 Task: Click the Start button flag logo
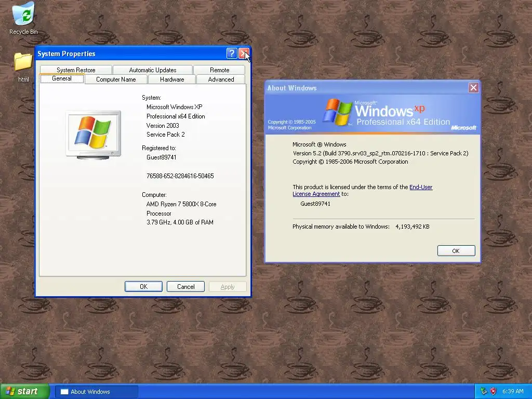pos(10,391)
